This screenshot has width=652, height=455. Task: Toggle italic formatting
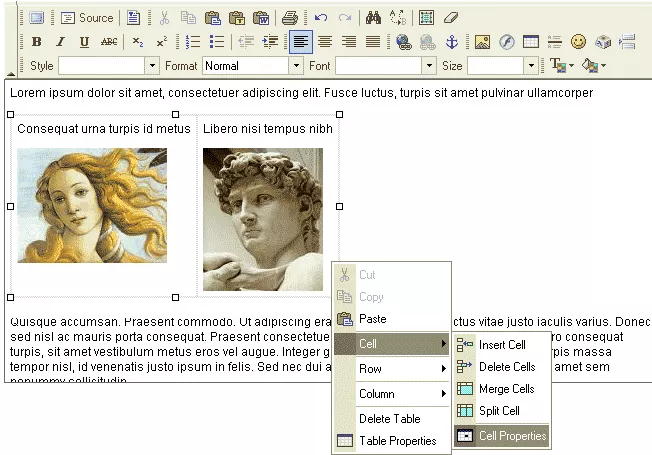61,42
